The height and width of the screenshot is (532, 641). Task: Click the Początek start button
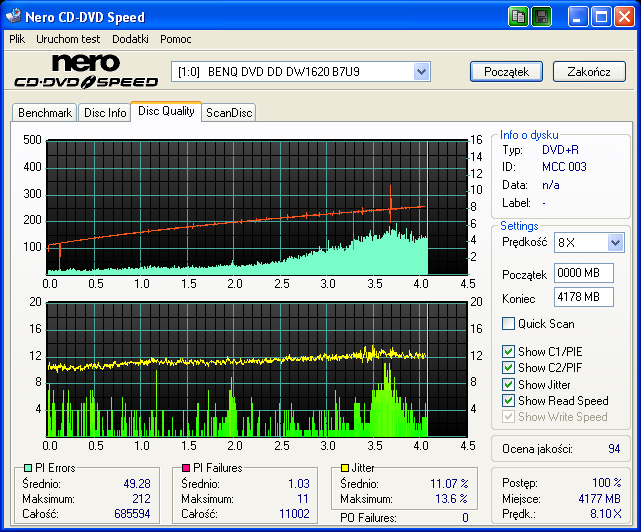(506, 72)
